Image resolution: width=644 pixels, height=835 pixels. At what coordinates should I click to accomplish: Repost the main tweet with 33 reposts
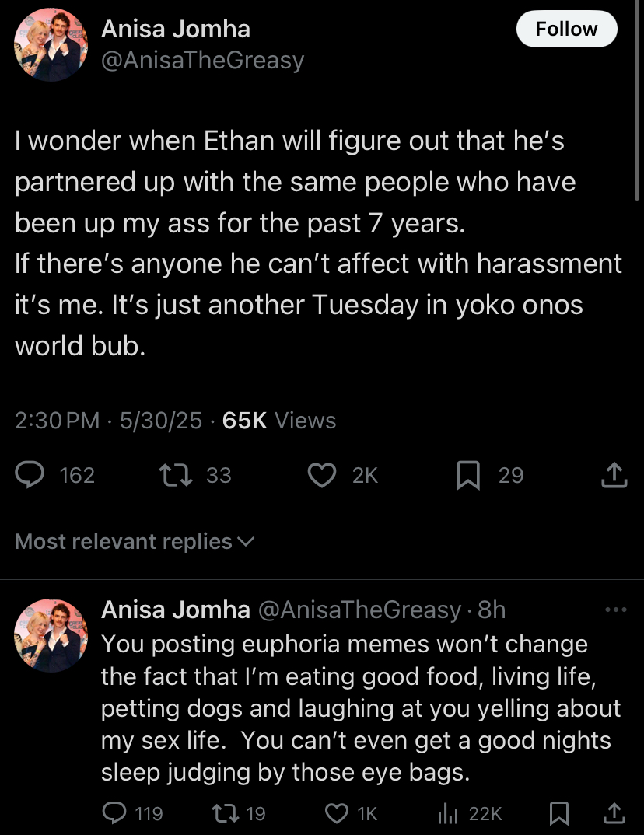coord(176,475)
